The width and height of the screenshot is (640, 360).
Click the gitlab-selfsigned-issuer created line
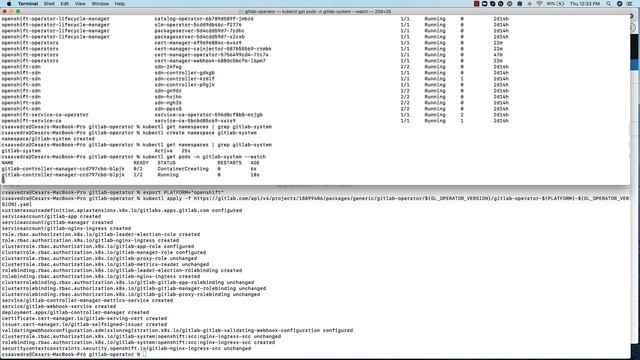click(84, 324)
